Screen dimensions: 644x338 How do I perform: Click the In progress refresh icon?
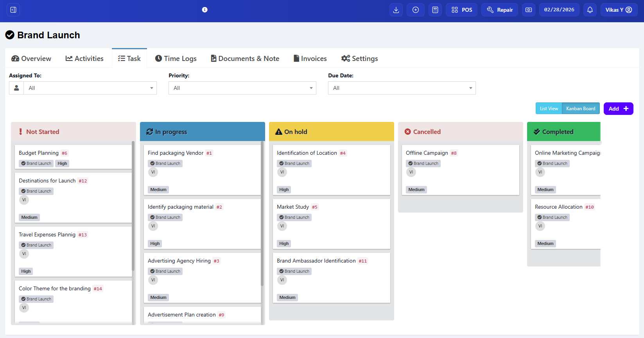(x=150, y=132)
